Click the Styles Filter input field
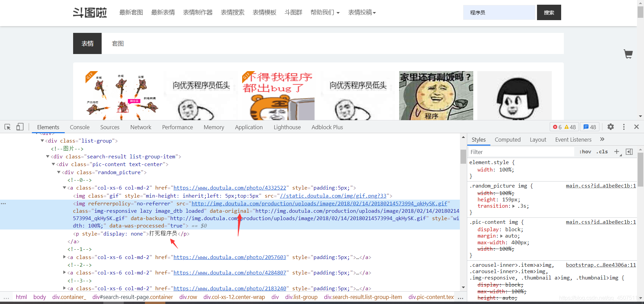 522,152
